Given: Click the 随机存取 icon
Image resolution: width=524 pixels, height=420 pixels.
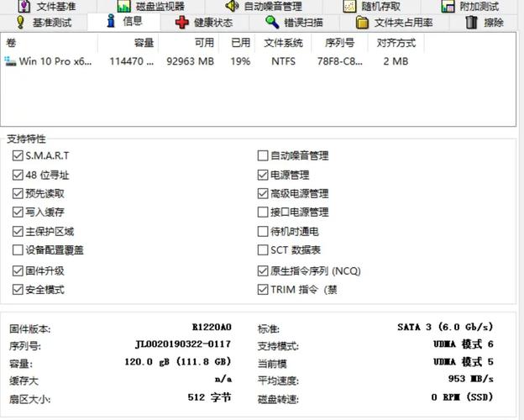Looking at the screenshot, I should point(349,6).
